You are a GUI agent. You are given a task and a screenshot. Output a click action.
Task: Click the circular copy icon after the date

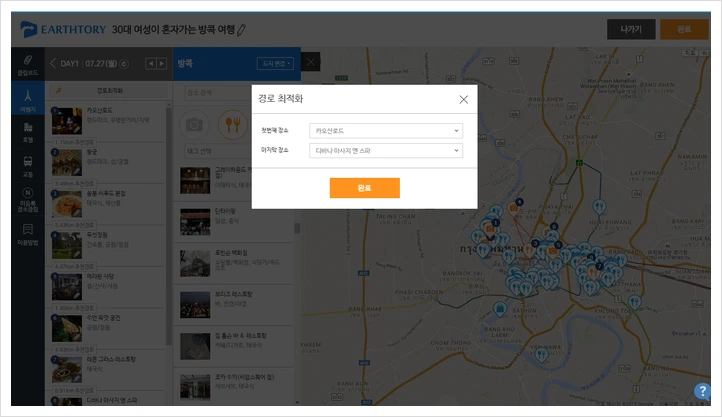124,64
